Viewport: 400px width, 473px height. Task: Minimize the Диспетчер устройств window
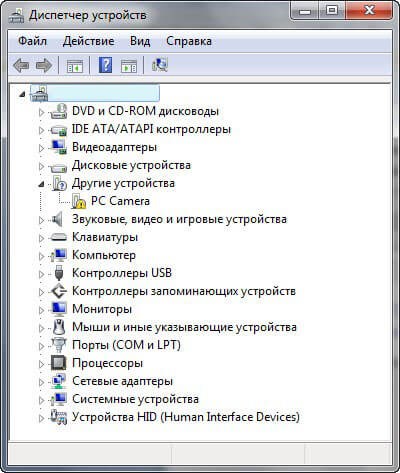(x=305, y=11)
